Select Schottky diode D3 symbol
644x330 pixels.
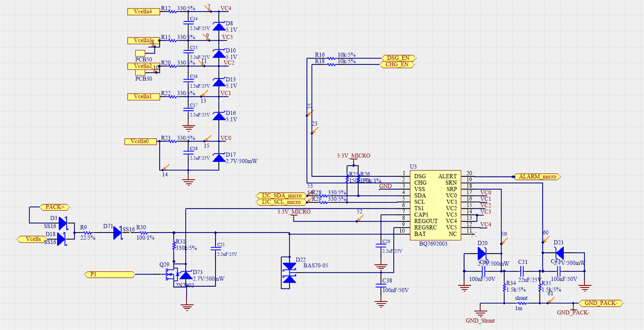coord(63,223)
